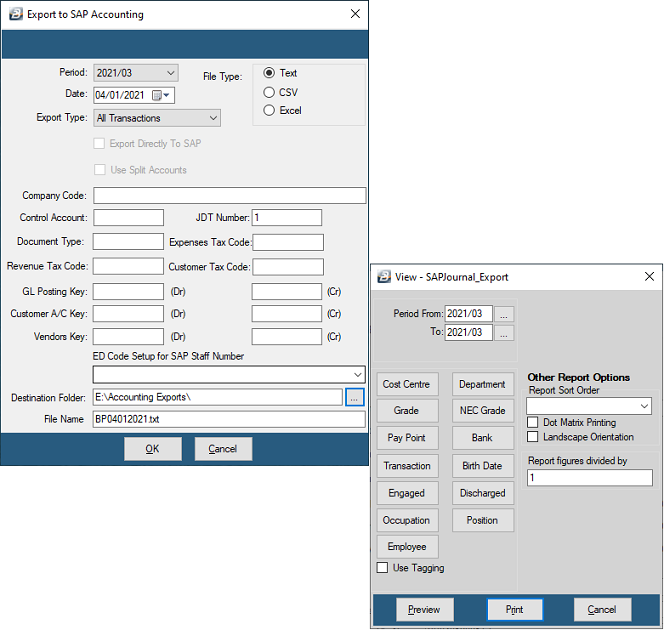Click the Expenses Tax Code field
Screen dimensions: 664x630
288,243
